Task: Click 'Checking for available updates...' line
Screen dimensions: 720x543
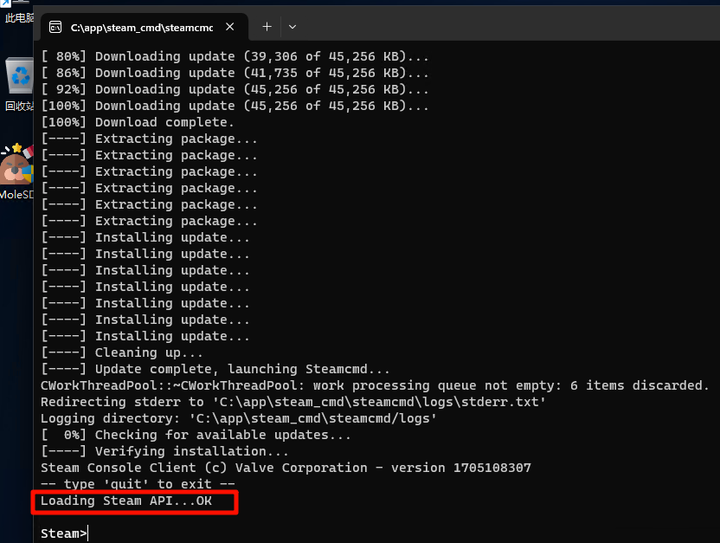Action: pos(196,435)
